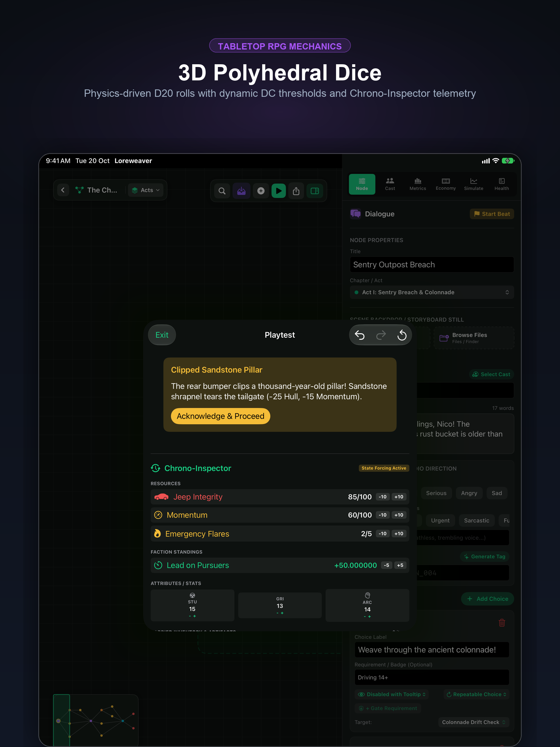The width and height of the screenshot is (560, 747).
Task: Click the Add Choice button
Action: coord(487,599)
